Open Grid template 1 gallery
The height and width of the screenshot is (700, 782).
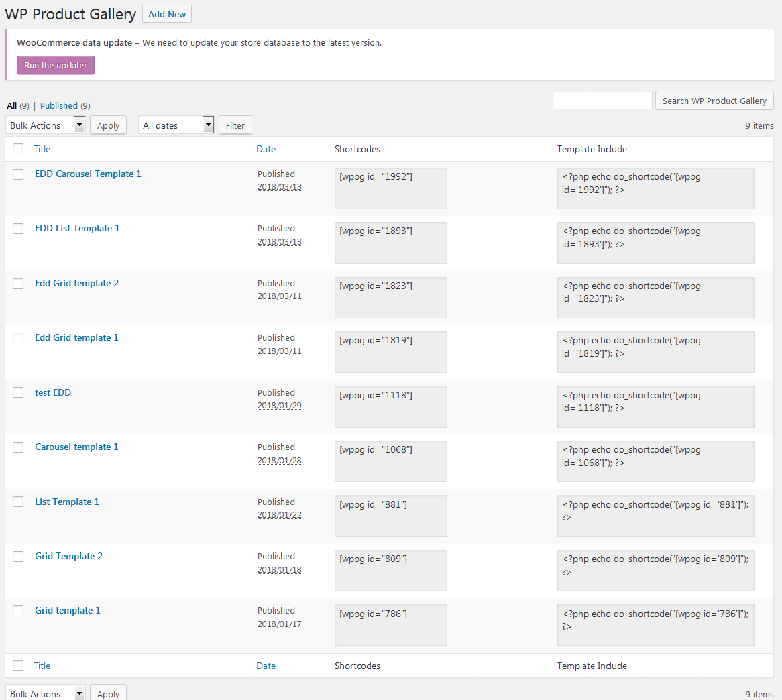[x=67, y=611]
